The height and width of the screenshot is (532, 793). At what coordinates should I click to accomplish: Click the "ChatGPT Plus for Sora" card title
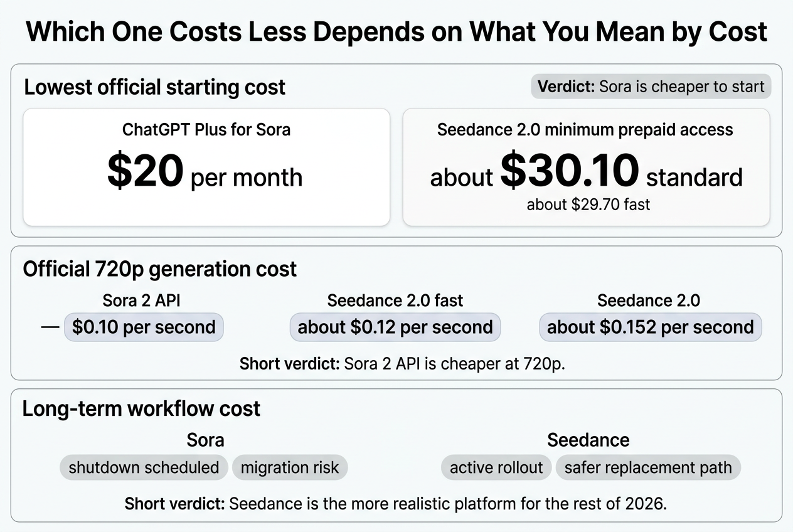(x=206, y=130)
